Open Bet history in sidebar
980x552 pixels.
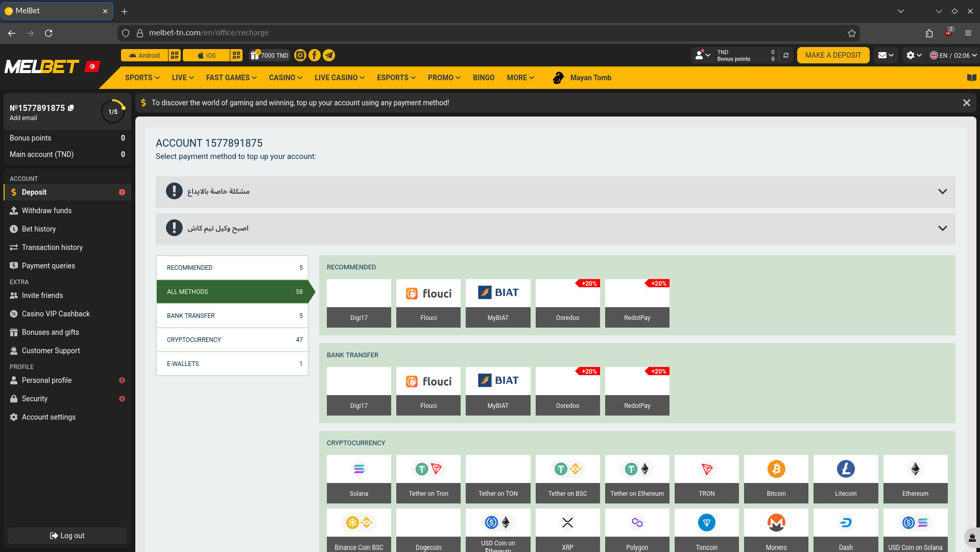tap(67, 229)
